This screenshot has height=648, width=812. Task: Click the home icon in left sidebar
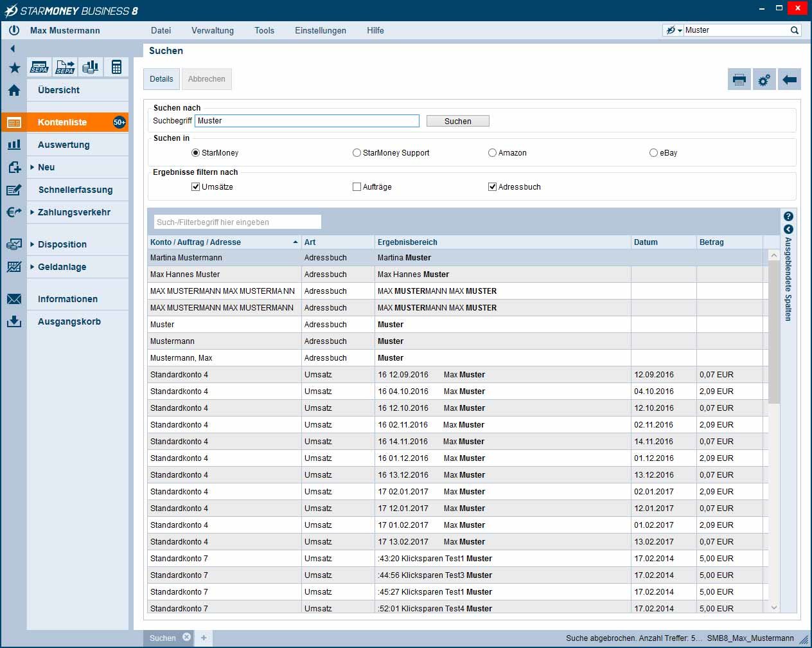tap(14, 91)
